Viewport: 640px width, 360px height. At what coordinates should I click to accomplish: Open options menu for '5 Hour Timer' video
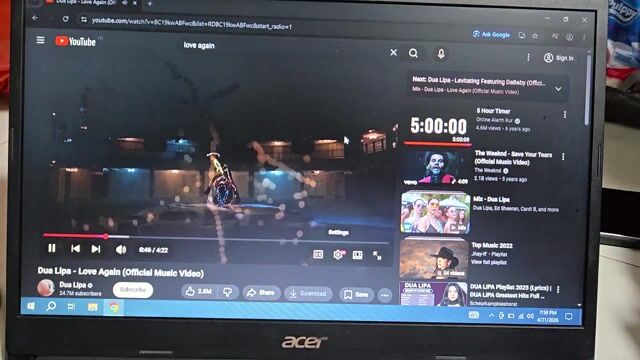tap(565, 115)
